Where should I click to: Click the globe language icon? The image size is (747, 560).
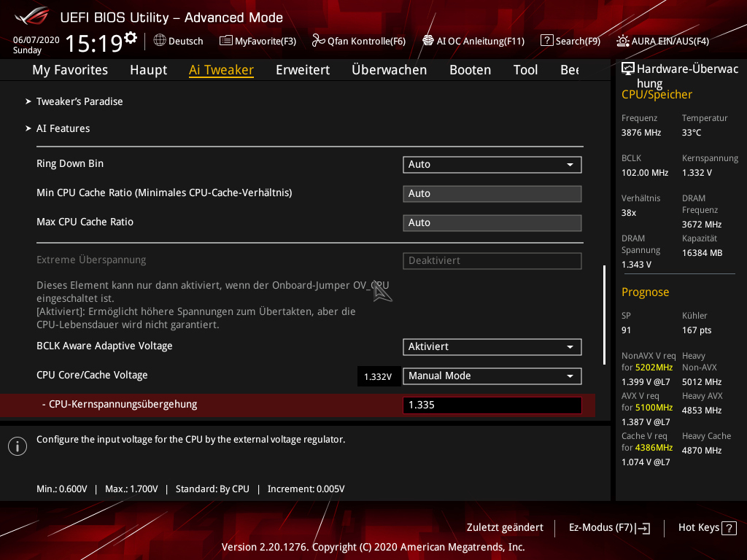(x=160, y=41)
